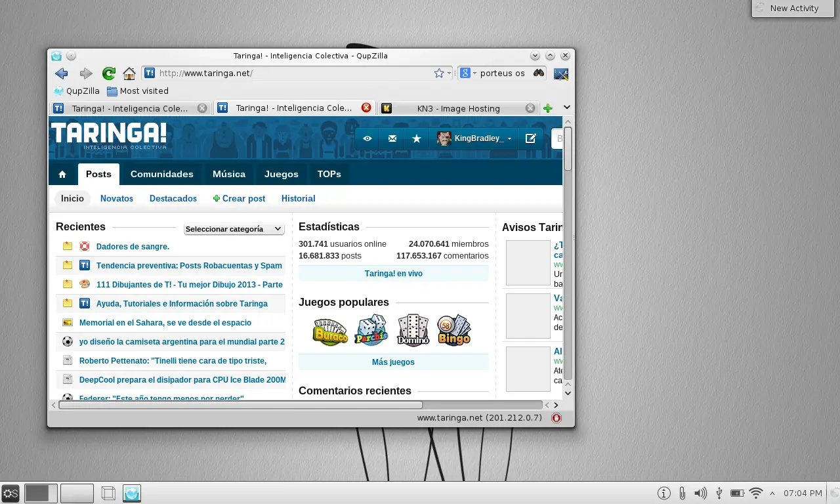Open the Seleccionar categoría dropdown
840x504 pixels.
(x=234, y=229)
